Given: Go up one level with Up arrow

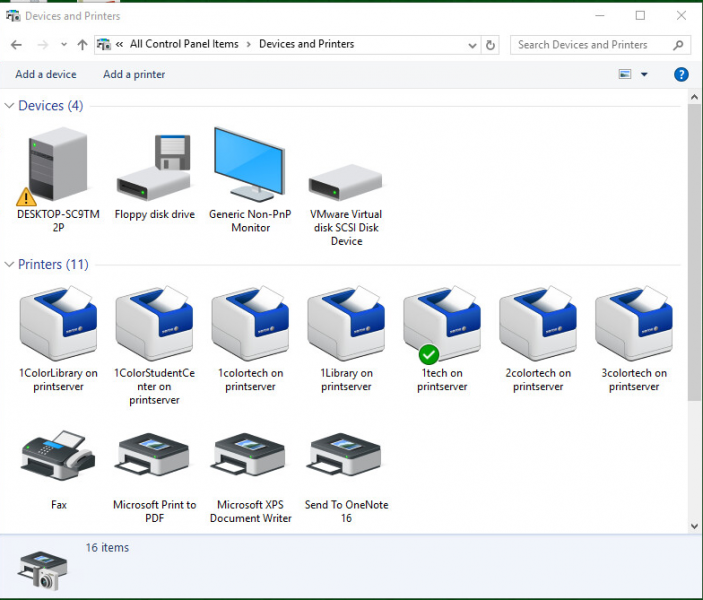Looking at the screenshot, I should pyautogui.click(x=82, y=45).
